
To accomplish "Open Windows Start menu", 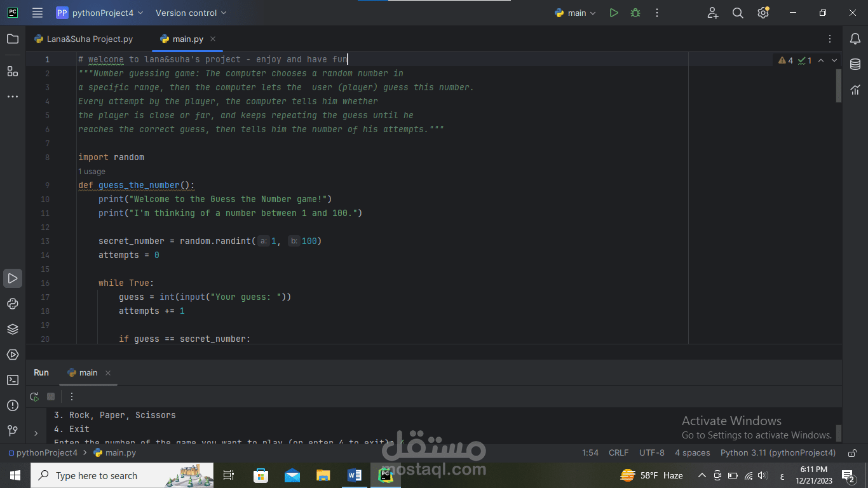I will (x=15, y=475).
